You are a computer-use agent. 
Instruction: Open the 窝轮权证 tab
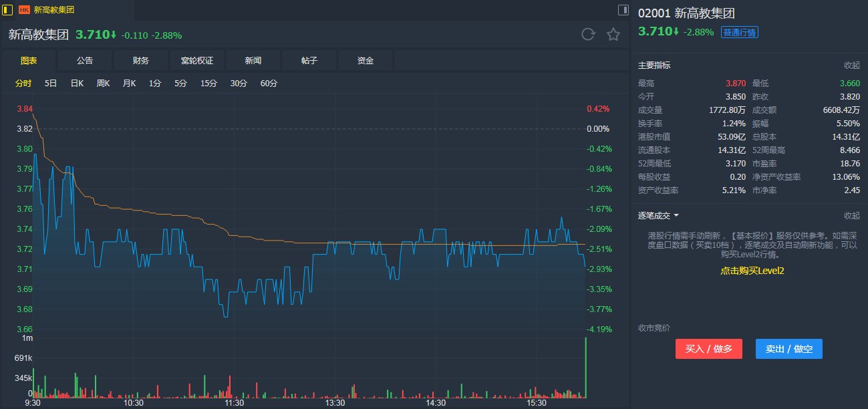coord(197,61)
